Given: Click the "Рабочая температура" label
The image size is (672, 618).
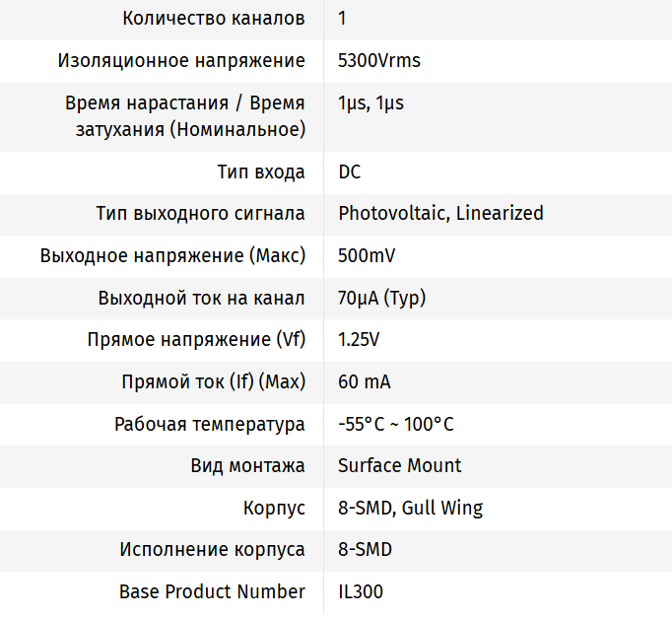Looking at the screenshot, I should (x=210, y=425).
